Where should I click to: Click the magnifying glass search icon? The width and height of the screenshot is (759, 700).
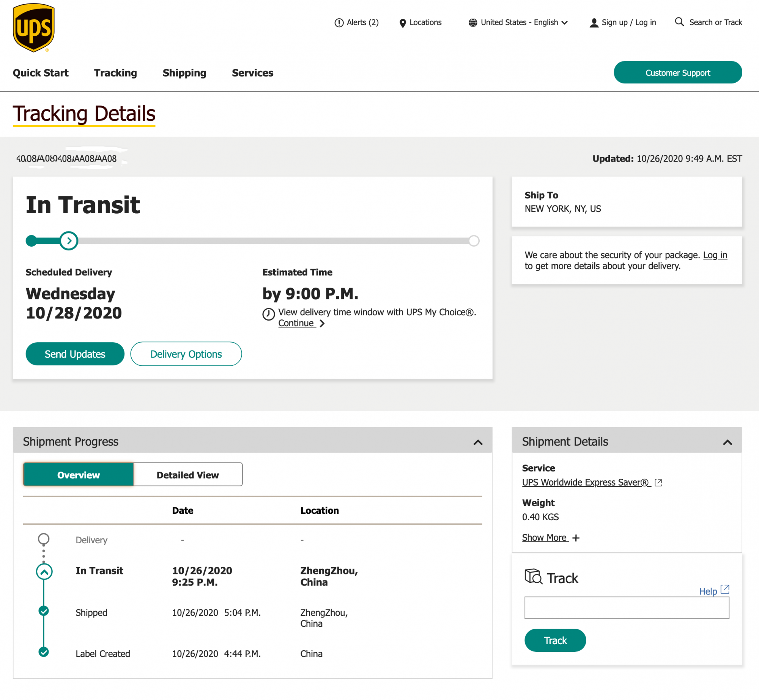coord(679,22)
